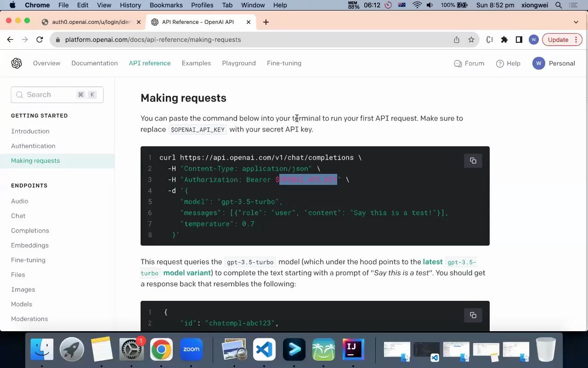Click the docs Search field

click(57, 95)
